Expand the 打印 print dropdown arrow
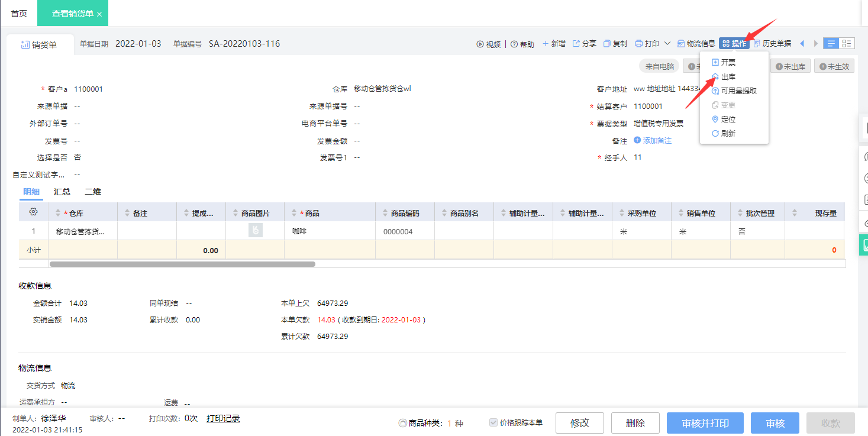 pyautogui.click(x=667, y=44)
